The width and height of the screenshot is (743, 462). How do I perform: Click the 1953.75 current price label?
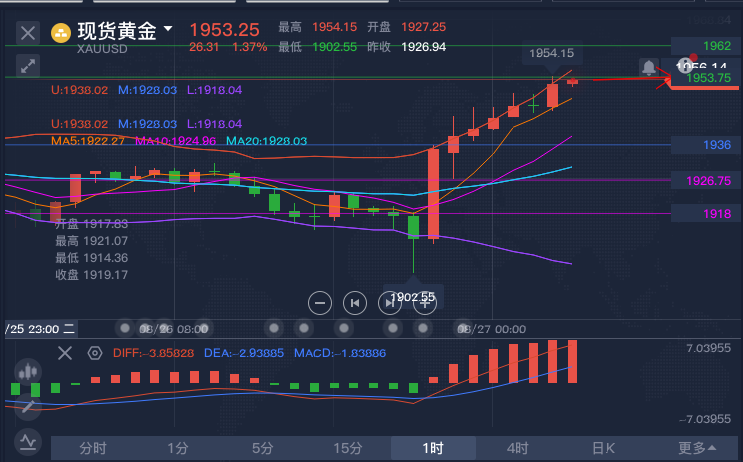pyautogui.click(x=706, y=78)
